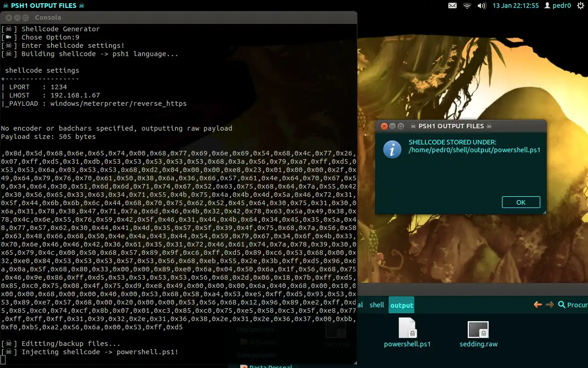Click the 'Chose Option:9' terminal line
The height and width of the screenshot is (368, 588).
coord(40,37)
